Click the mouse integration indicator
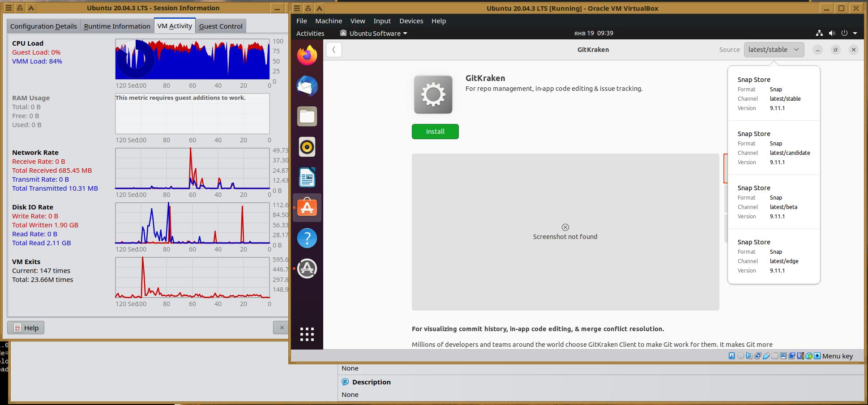Screen dimensions: 868x405 [808, 356]
